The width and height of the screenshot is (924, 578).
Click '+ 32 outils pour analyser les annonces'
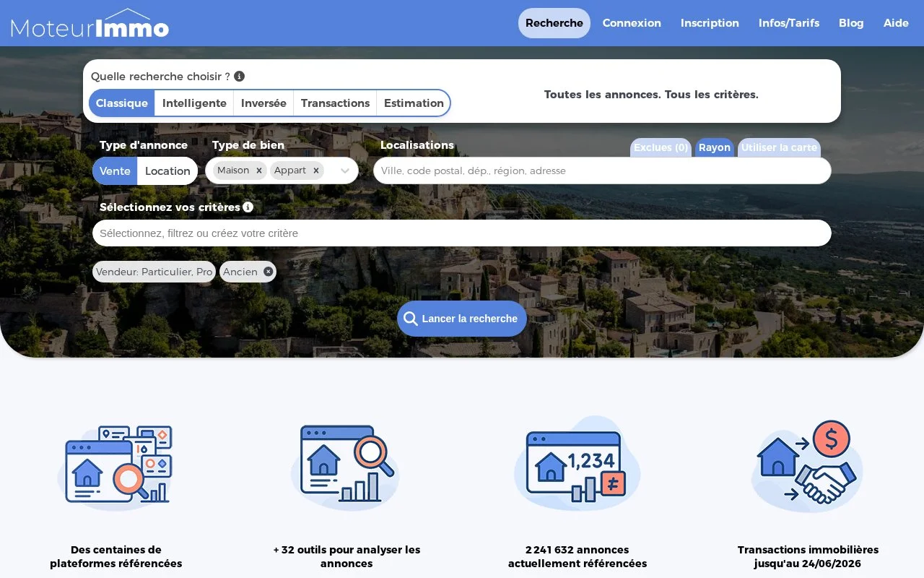346,556
